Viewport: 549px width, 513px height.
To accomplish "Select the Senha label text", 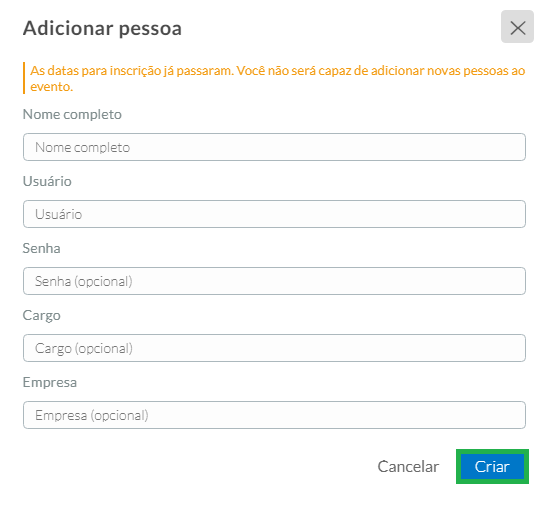I will [x=42, y=248].
